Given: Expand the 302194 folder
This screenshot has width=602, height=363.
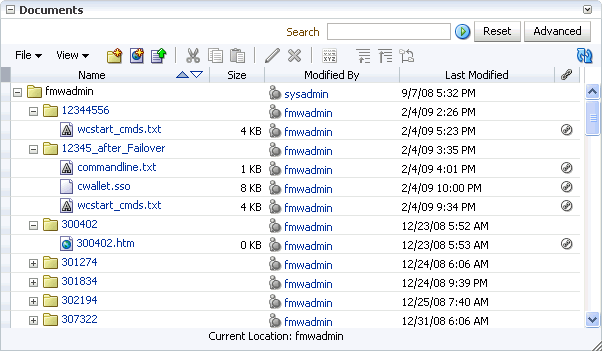Looking at the screenshot, I should tap(33, 302).
